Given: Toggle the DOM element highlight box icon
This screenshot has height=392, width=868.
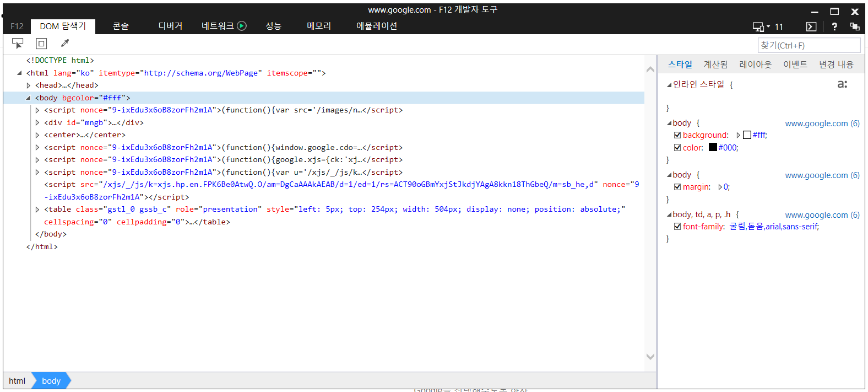Looking at the screenshot, I should pyautogui.click(x=41, y=44).
